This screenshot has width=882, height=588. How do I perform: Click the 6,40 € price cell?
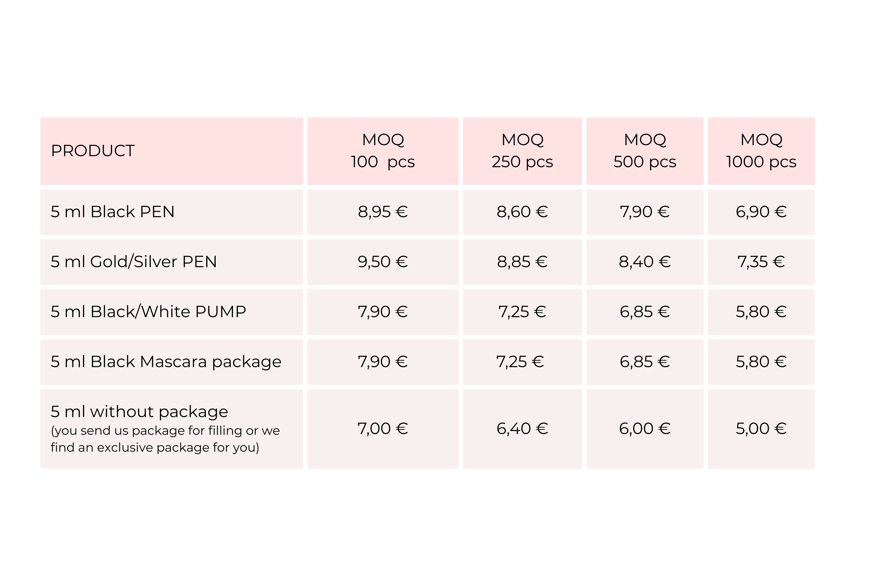(522, 429)
